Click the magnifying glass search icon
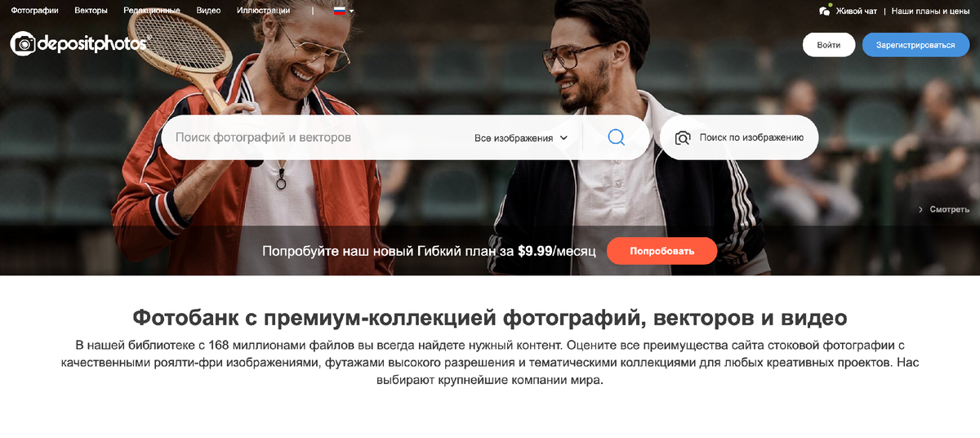 tap(617, 137)
